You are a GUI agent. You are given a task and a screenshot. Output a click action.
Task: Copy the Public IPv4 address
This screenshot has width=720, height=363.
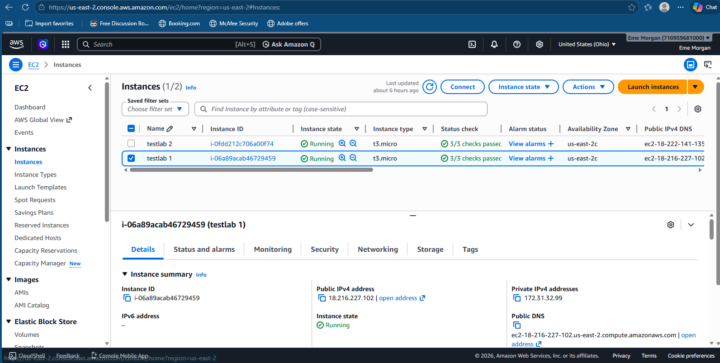322,298
